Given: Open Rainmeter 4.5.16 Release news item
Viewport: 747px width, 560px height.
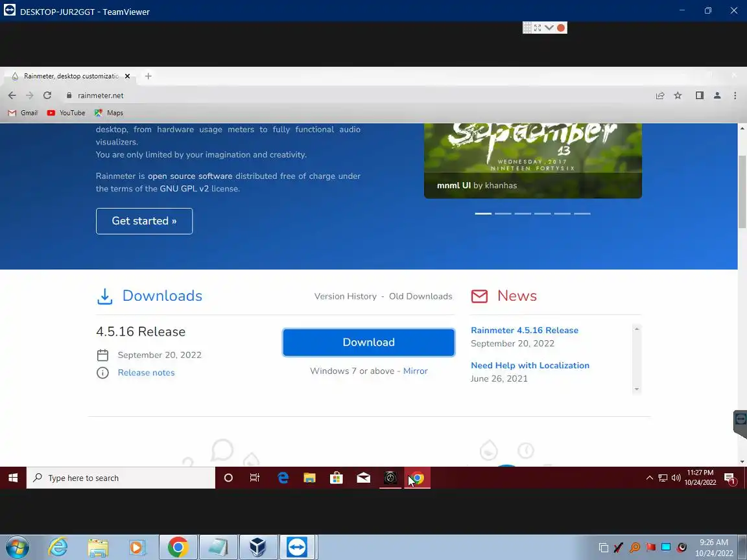Looking at the screenshot, I should pyautogui.click(x=525, y=331).
